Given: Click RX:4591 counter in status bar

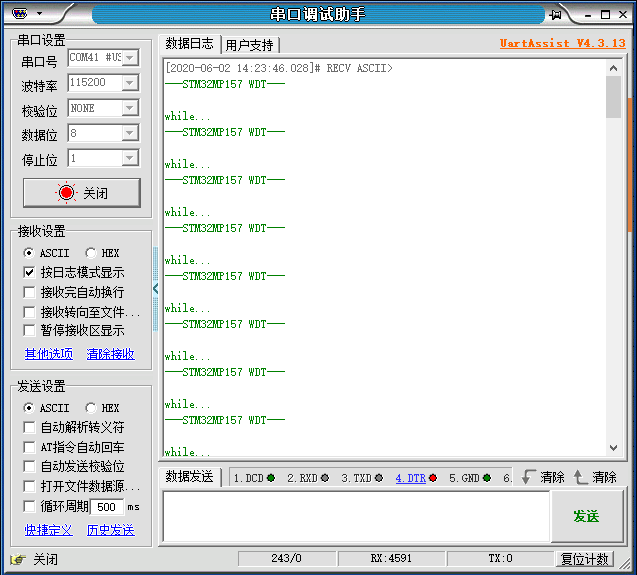Looking at the screenshot, I should (391, 559).
